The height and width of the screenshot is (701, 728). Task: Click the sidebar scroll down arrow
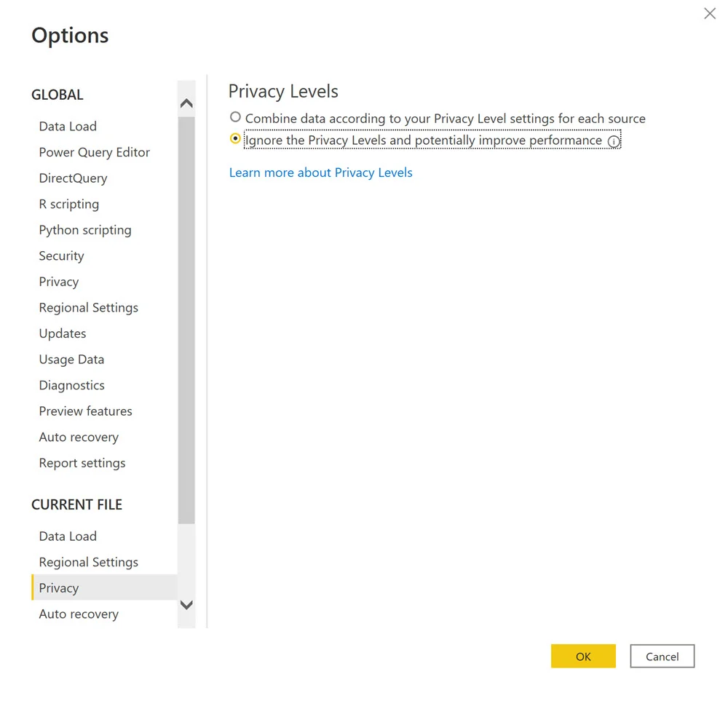[186, 605]
